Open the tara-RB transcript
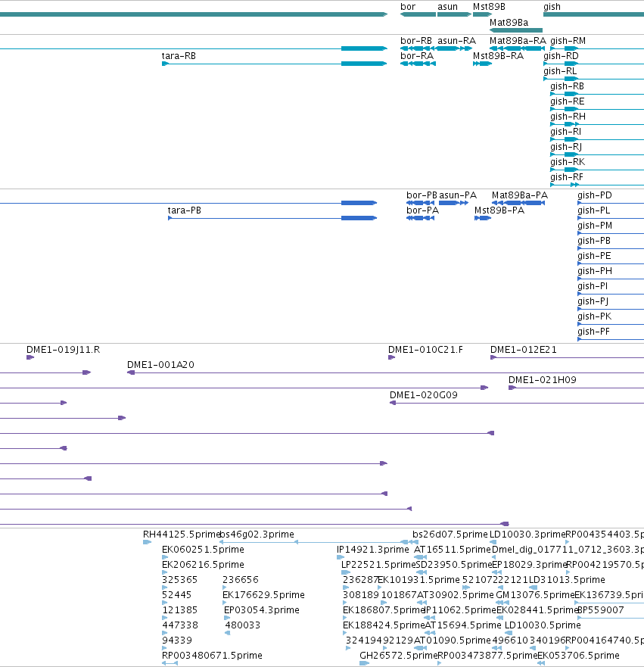Screen dimensions: 644x667 (275, 64)
